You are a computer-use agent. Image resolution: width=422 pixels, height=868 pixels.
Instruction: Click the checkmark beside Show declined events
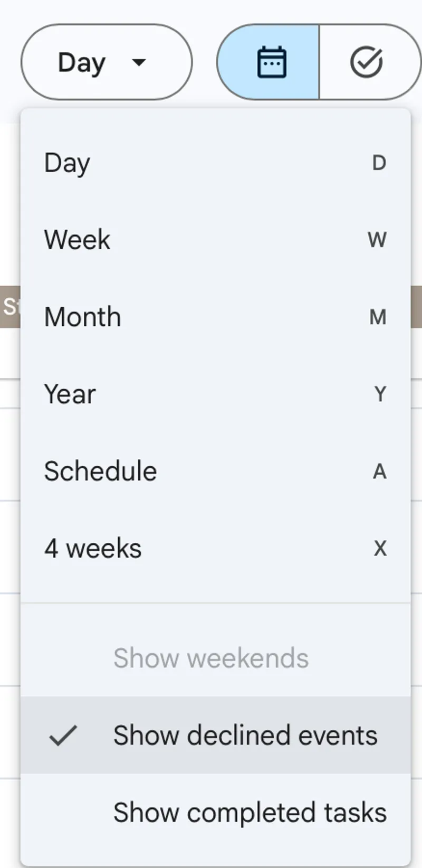(63, 735)
